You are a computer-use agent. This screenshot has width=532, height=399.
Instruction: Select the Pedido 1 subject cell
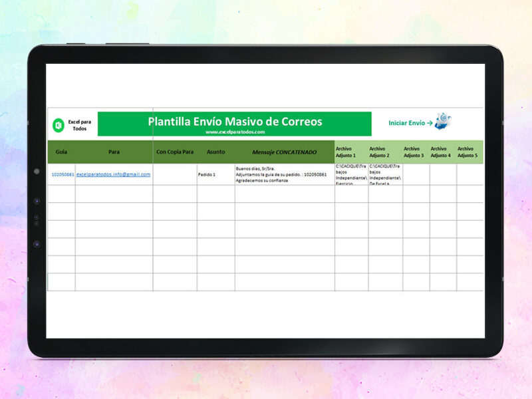click(215, 174)
